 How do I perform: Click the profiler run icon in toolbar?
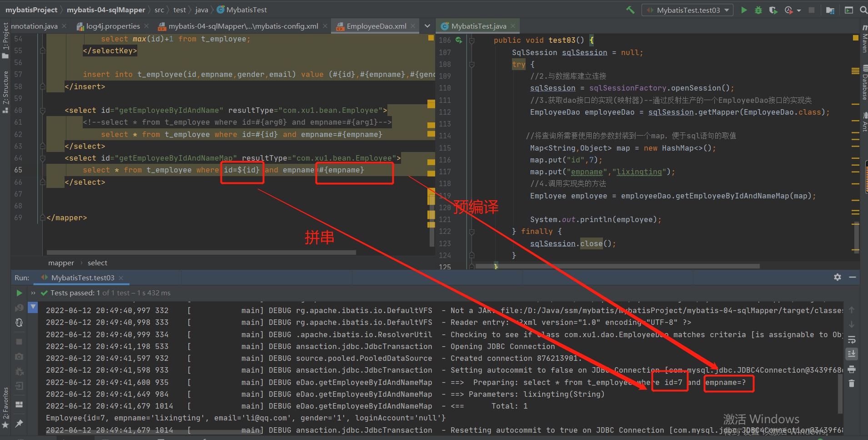click(789, 10)
